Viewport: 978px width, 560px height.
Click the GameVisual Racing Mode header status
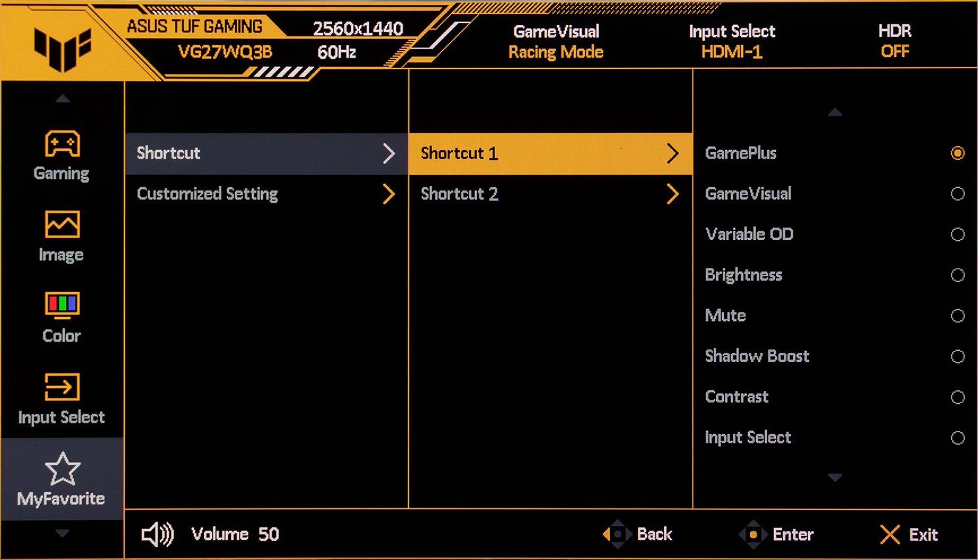coord(556,42)
